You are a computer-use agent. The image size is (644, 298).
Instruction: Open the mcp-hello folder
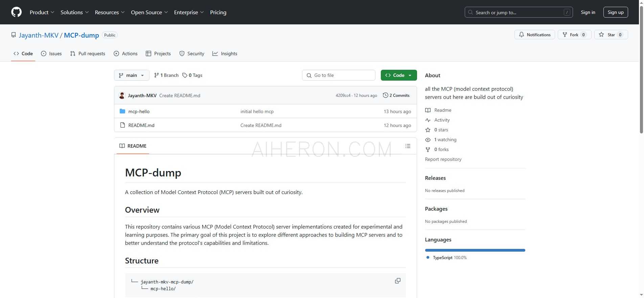coord(139,111)
